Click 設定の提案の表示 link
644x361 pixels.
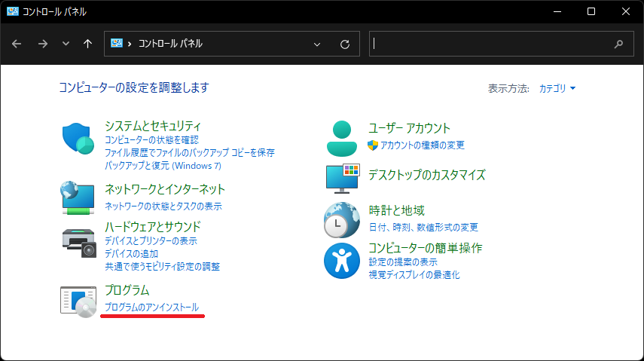click(x=403, y=262)
